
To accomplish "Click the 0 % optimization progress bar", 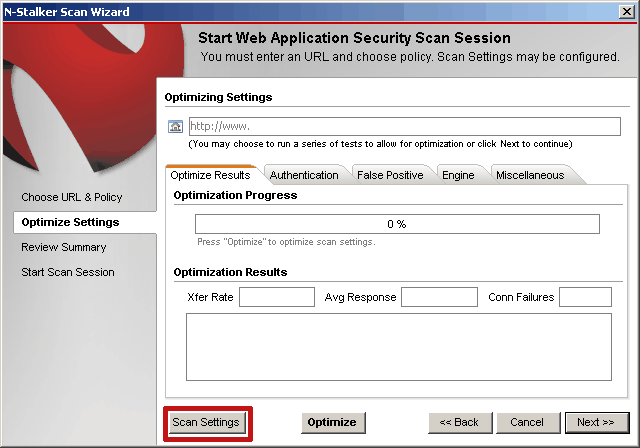I will pyautogui.click(x=397, y=224).
